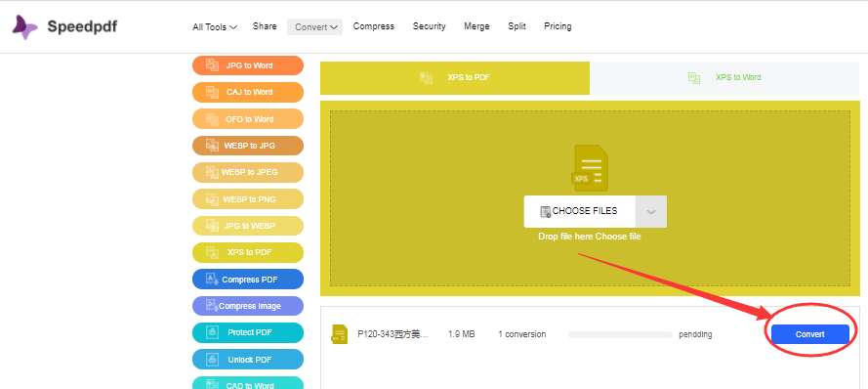Viewport: 868px width, 389px height.
Task: Open the Unlock PDF icon
Action: pyautogui.click(x=212, y=359)
